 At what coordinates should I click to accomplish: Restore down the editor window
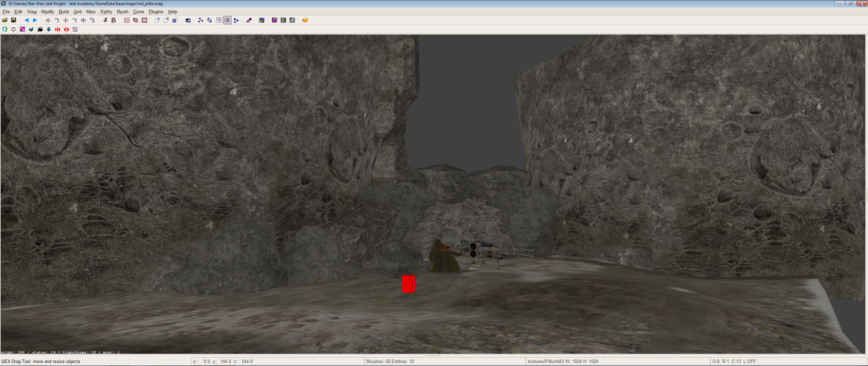point(850,4)
